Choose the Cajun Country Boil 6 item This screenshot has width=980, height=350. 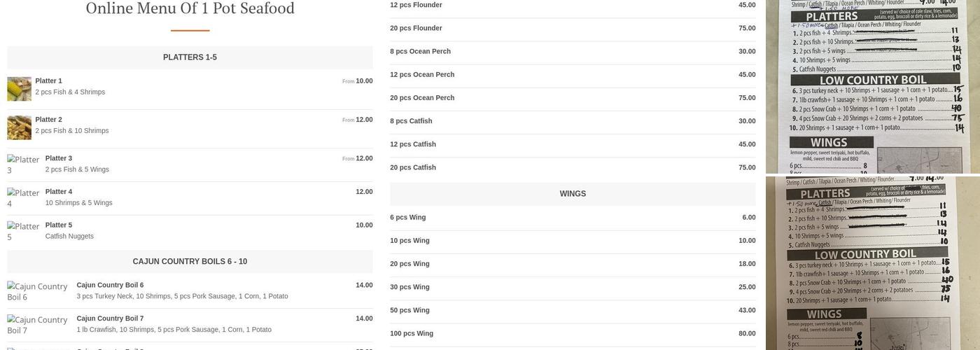click(x=110, y=285)
